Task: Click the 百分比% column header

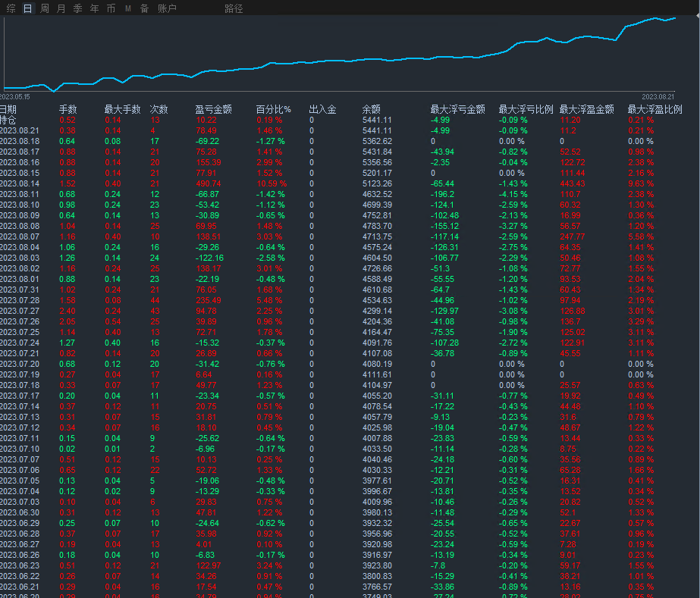Action: 273,109
